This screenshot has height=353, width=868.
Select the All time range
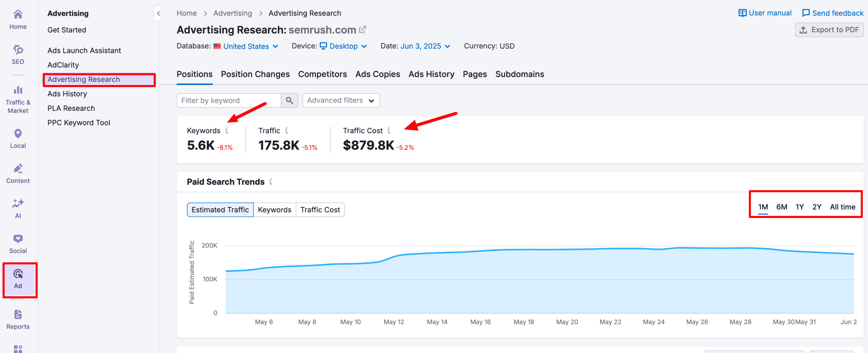tap(843, 207)
